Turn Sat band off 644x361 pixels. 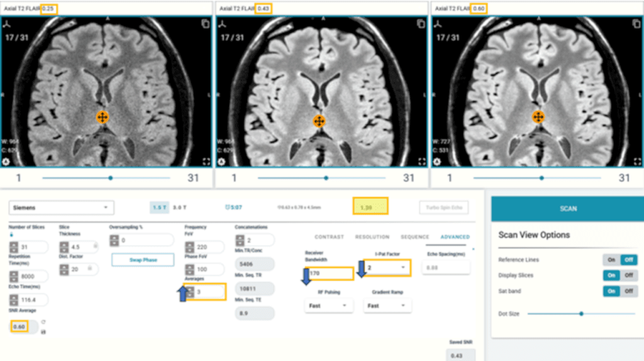(x=627, y=291)
